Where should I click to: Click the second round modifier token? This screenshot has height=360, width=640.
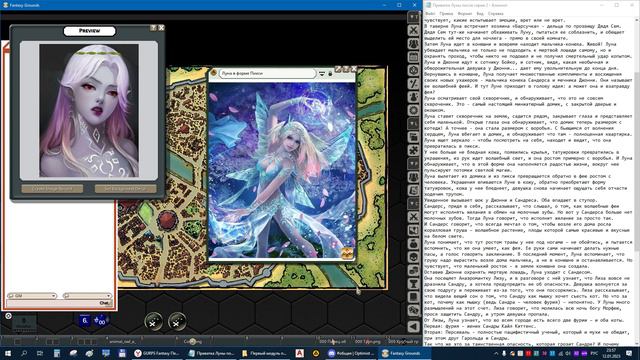point(177,322)
